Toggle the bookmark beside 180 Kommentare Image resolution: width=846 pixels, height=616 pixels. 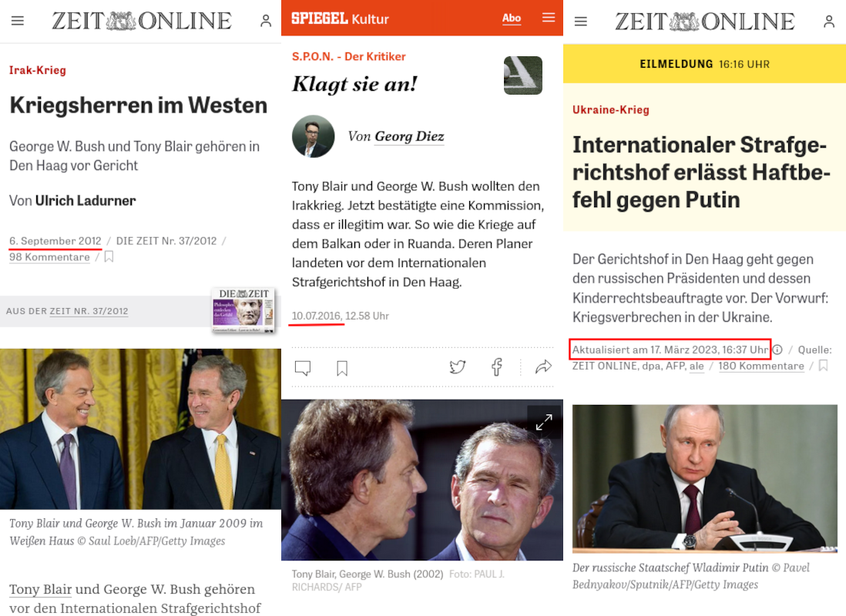[x=824, y=366]
